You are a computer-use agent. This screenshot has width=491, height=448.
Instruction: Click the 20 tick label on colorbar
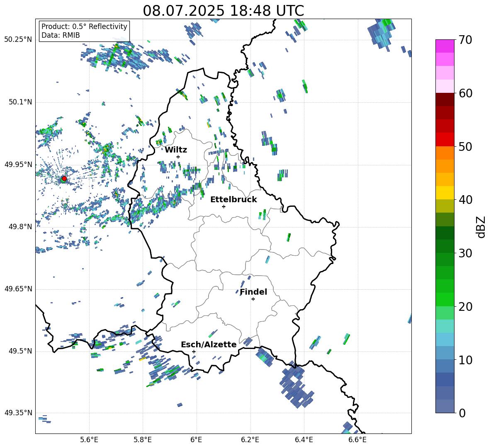pyautogui.click(x=465, y=306)
